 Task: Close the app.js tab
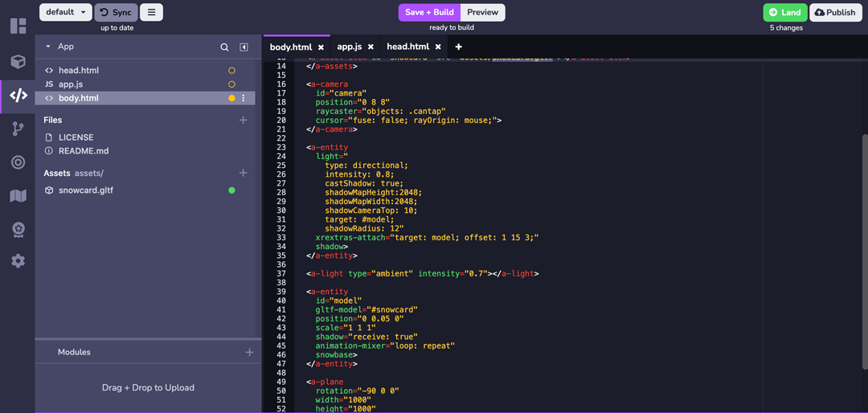[x=371, y=47]
